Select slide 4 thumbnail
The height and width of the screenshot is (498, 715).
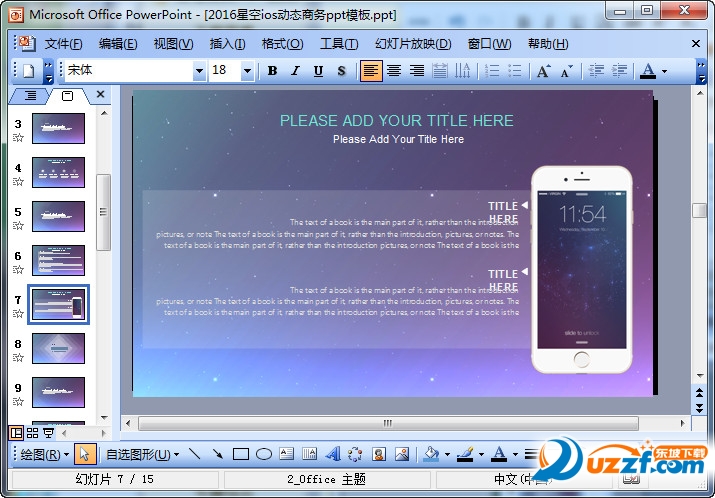[x=58, y=172]
